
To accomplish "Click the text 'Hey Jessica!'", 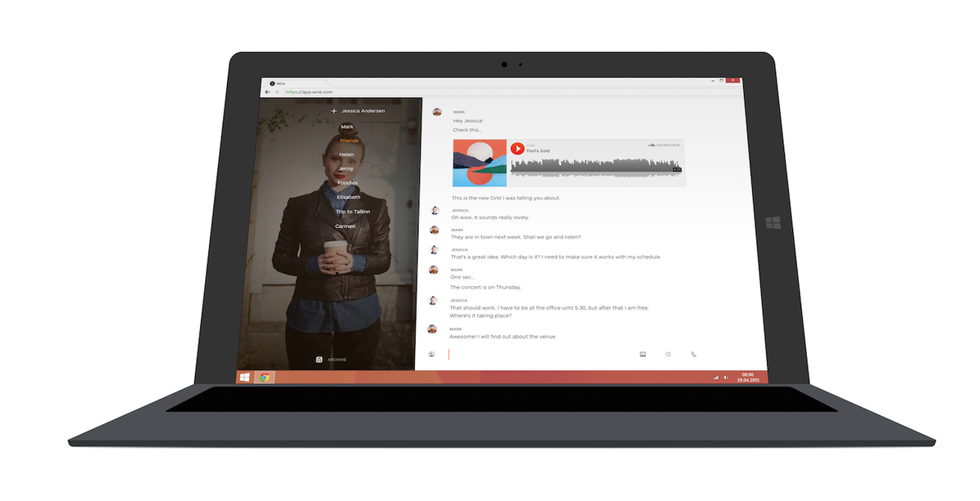I will pos(468,121).
